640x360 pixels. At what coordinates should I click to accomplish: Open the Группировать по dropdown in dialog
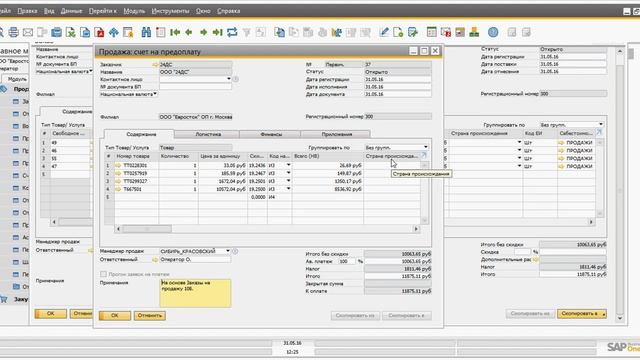[x=426, y=147]
